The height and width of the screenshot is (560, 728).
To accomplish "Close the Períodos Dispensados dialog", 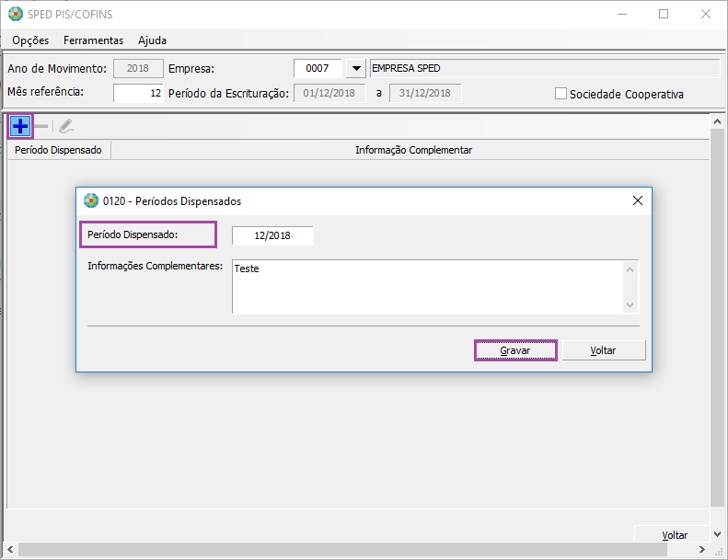I will [637, 200].
